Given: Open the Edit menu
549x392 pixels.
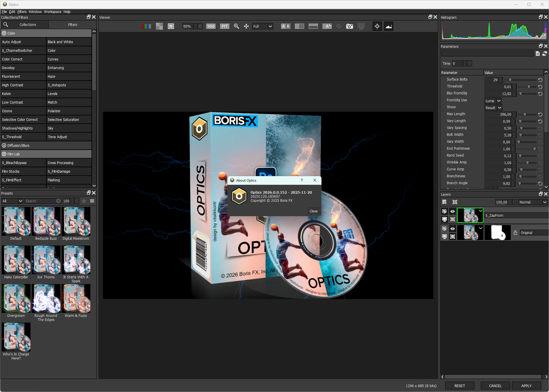Looking at the screenshot, I should click(12, 12).
